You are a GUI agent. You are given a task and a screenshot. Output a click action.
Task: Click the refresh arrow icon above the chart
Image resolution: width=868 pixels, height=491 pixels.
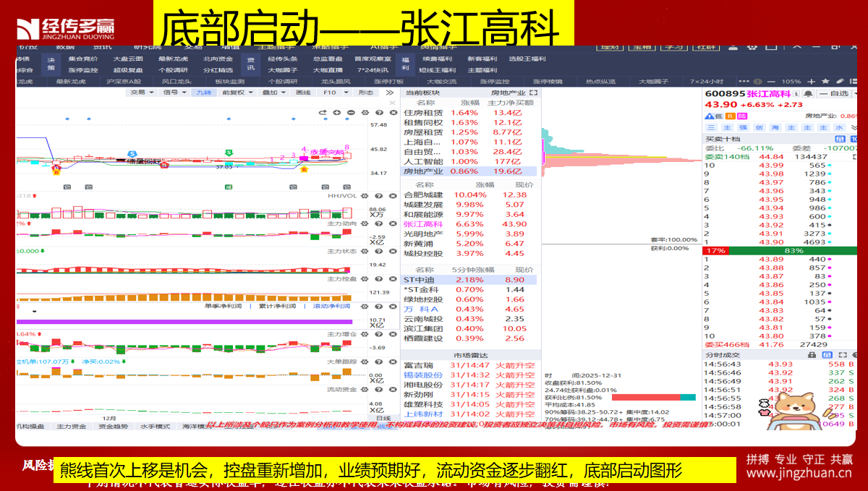(323, 112)
